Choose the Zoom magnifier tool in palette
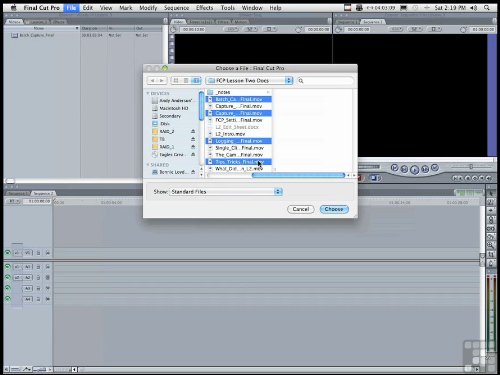Image resolution: width=500 pixels, height=375 pixels. pyautogui.click(x=491, y=246)
